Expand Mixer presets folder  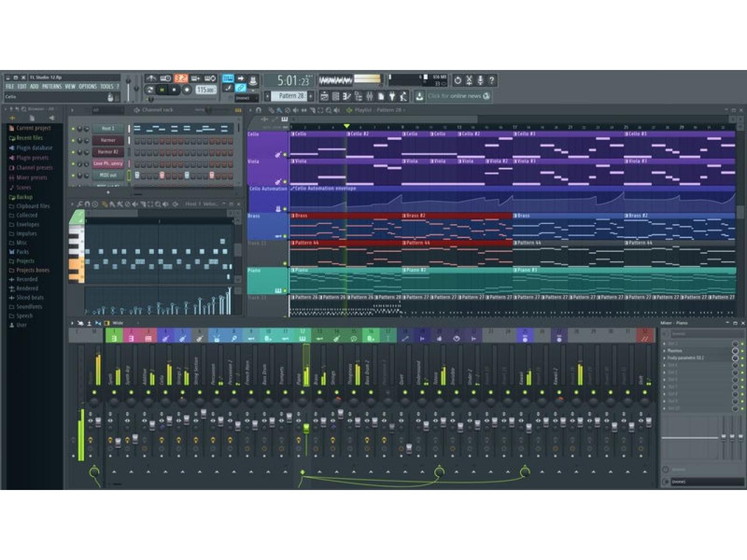pos(32,178)
